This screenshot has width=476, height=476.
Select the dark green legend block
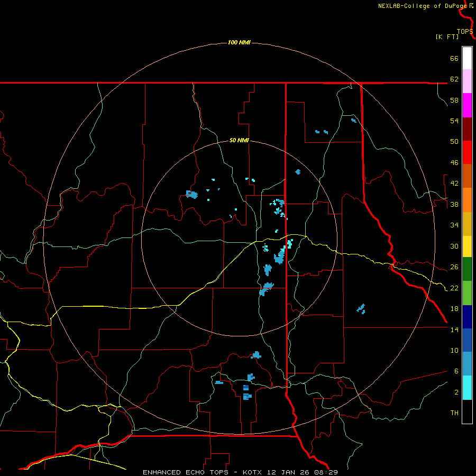[x=467, y=269]
